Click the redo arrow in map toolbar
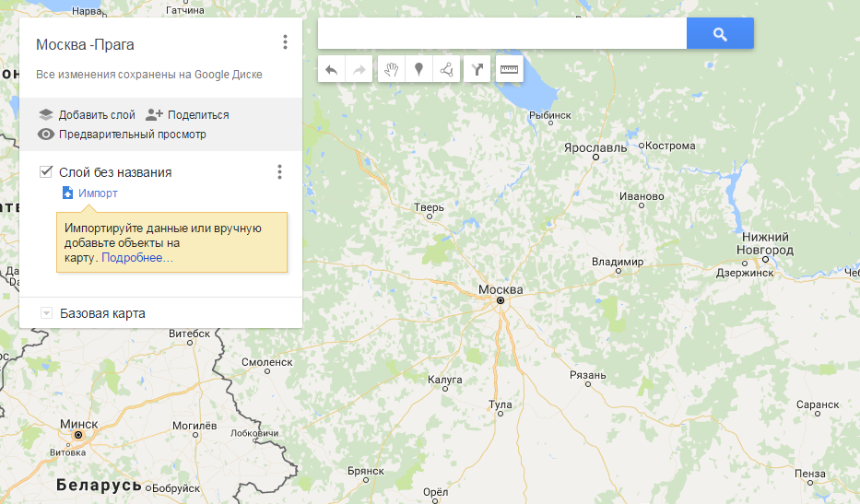860x504 pixels. click(x=359, y=69)
